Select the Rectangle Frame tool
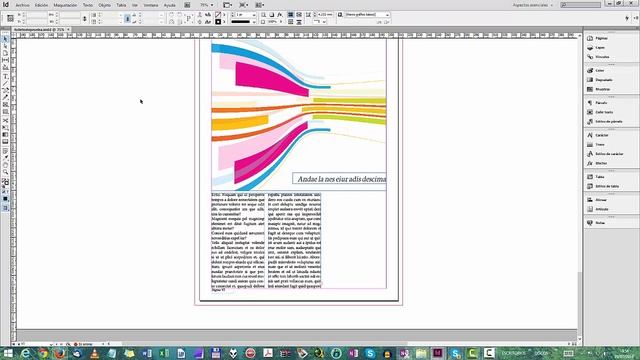640x360 pixels. coord(5,104)
